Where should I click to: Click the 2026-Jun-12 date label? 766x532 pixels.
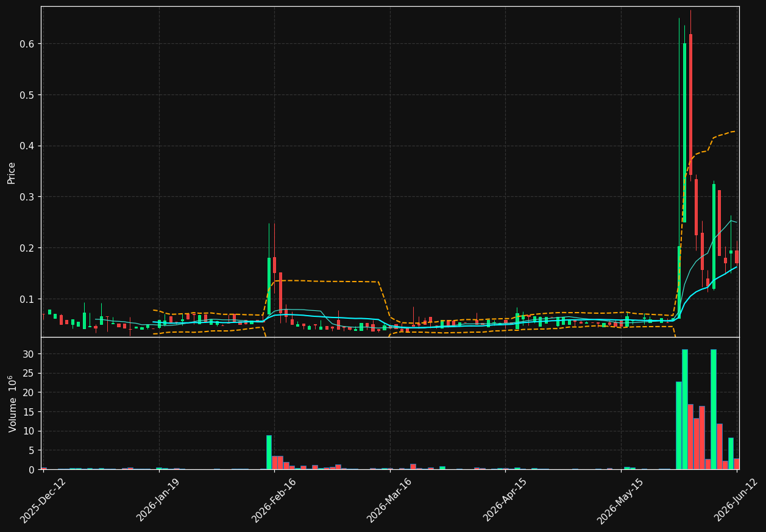(737, 500)
